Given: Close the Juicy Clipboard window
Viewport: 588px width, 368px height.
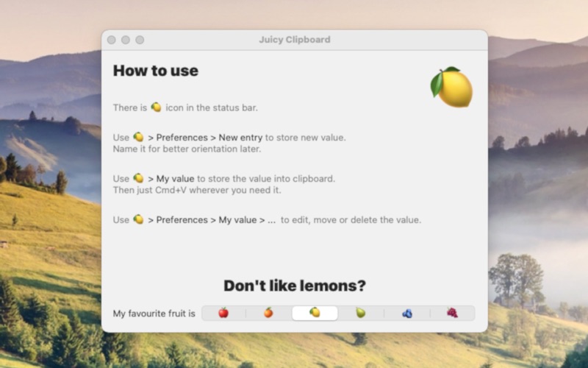Looking at the screenshot, I should [x=112, y=40].
